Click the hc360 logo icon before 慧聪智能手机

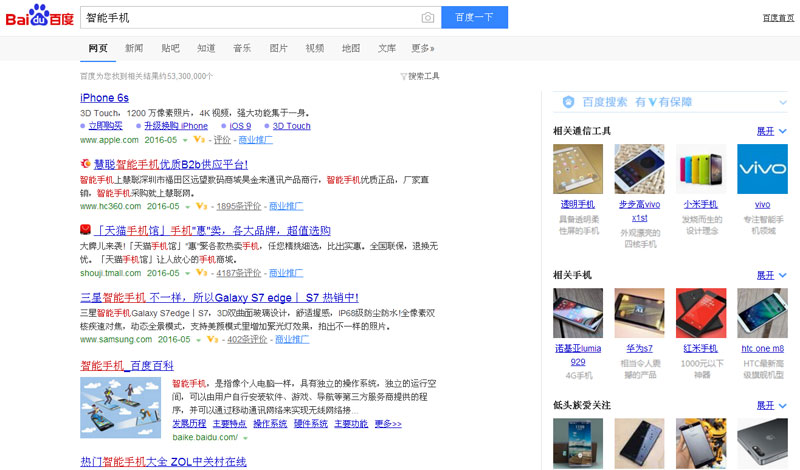(86, 164)
